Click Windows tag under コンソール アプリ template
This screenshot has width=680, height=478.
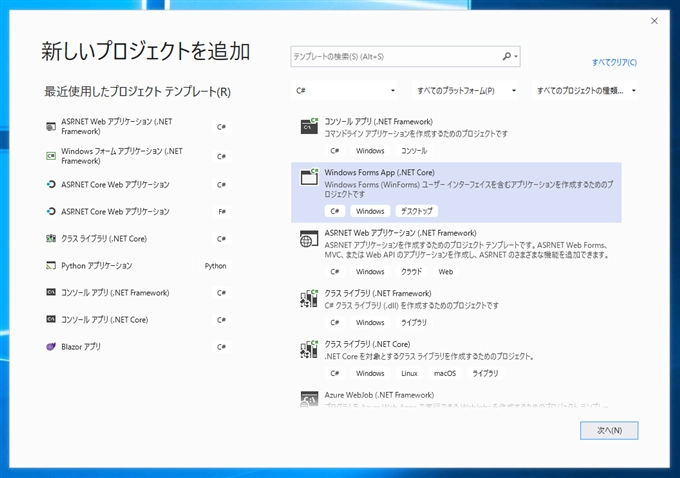[x=370, y=151]
